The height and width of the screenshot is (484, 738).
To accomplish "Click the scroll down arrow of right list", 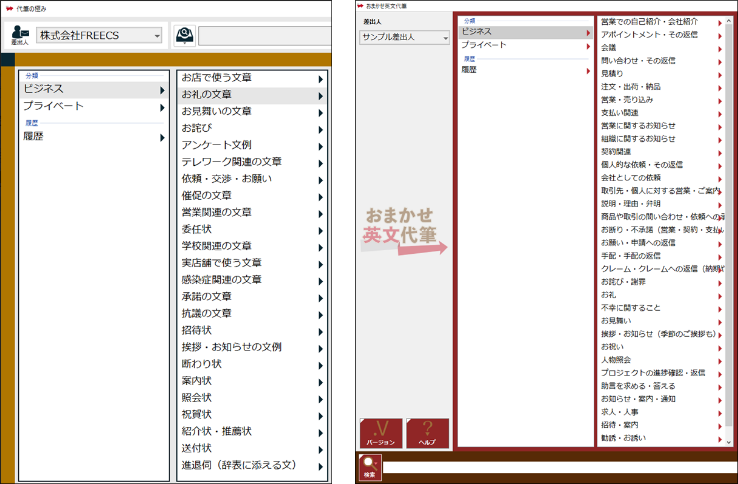I will coord(731,442).
